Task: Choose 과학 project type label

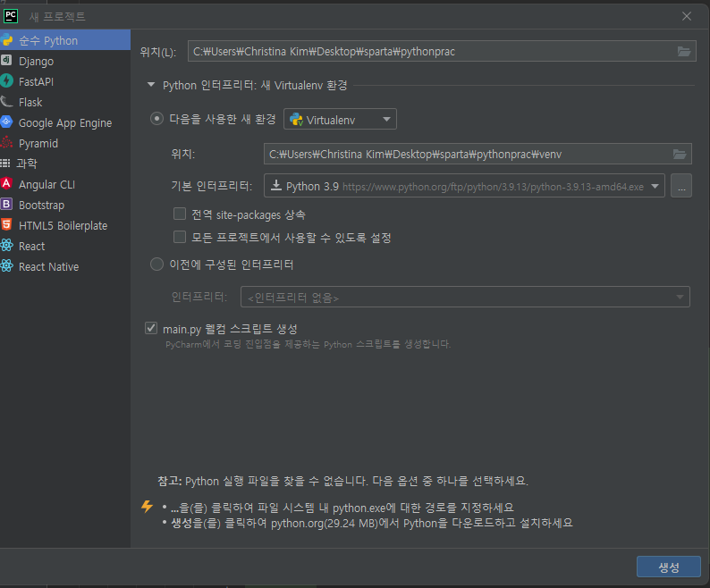Action: click(27, 164)
